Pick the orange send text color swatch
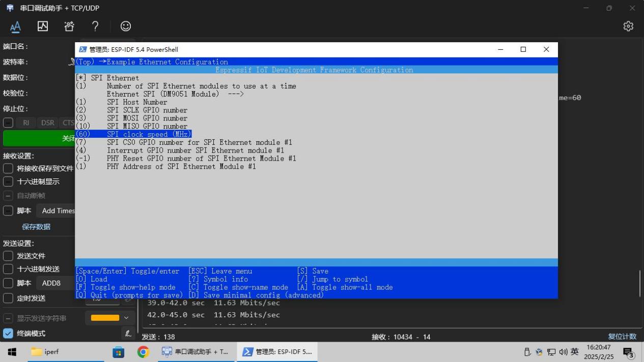Viewport: 644px width, 362px height. [105, 318]
